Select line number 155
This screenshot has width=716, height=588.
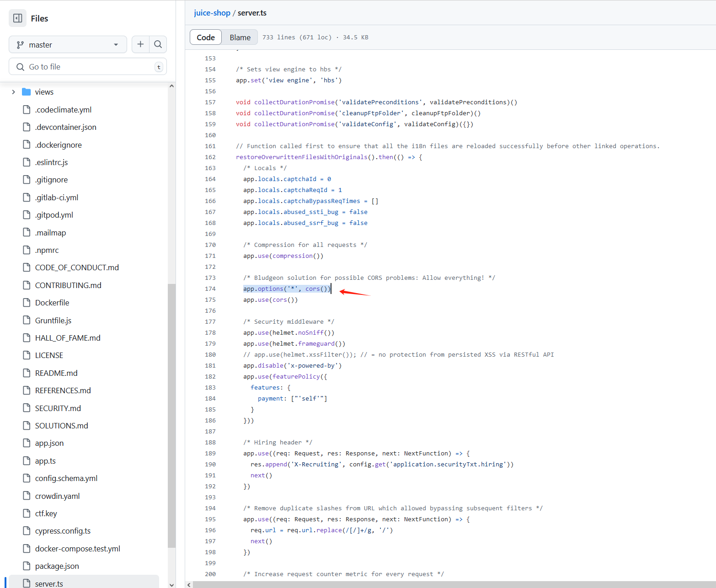[x=210, y=80]
